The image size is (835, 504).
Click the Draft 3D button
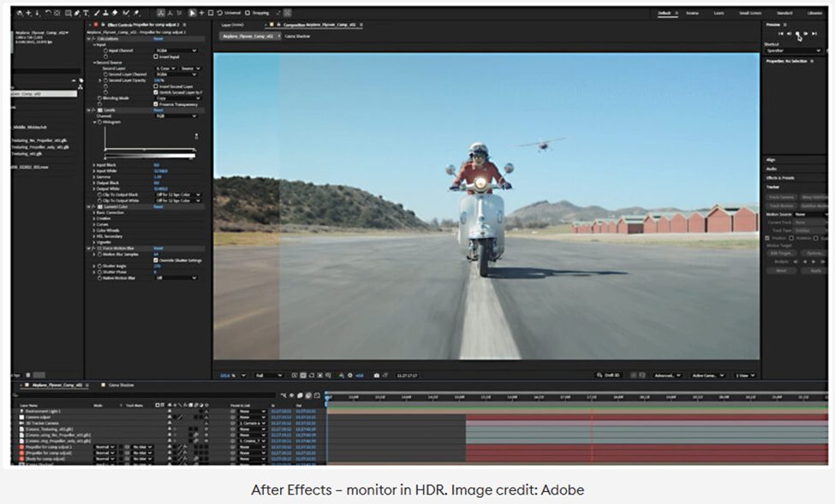coord(608,375)
